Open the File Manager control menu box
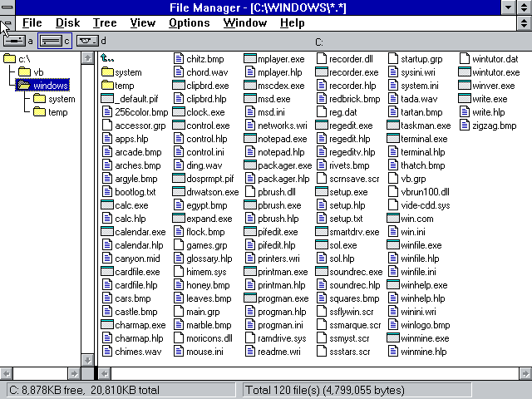This screenshot has width=532, height=399. 7,7
